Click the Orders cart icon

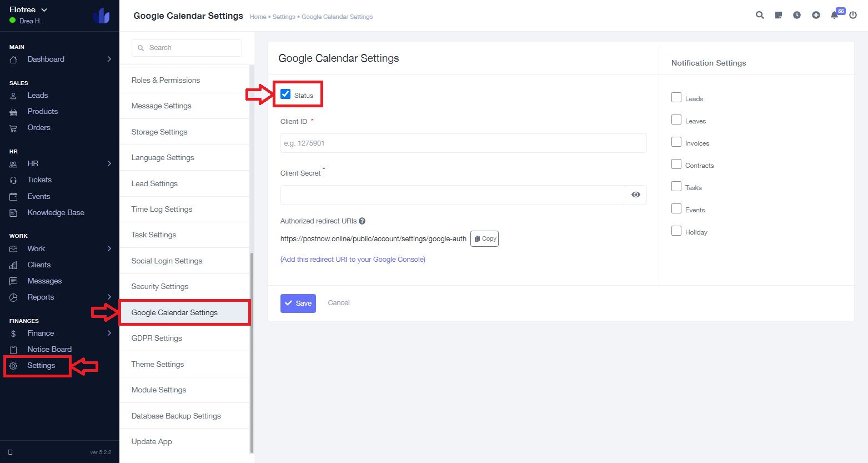(13, 128)
